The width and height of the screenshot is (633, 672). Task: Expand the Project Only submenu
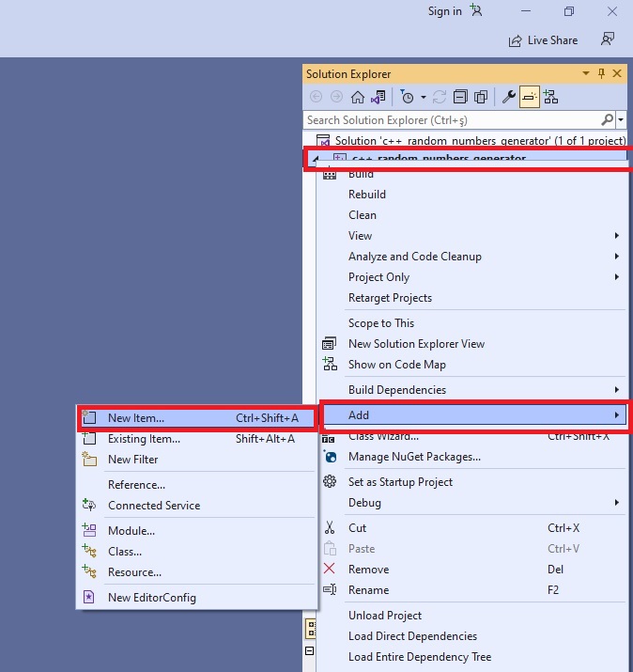point(474,277)
